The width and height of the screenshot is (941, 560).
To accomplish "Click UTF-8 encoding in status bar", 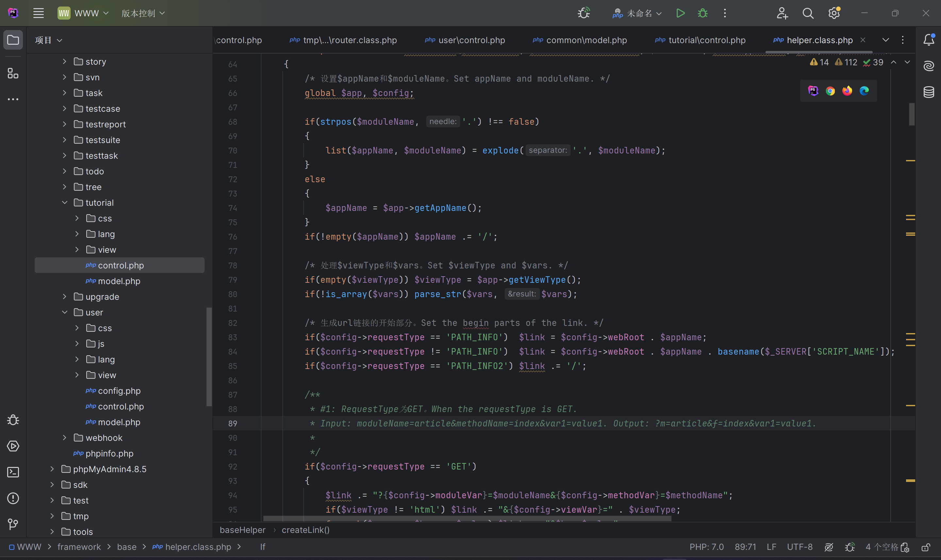I will tap(799, 547).
